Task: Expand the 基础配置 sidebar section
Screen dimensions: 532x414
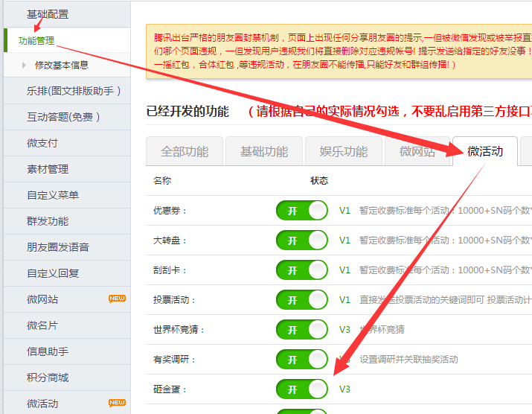Action: [x=48, y=14]
